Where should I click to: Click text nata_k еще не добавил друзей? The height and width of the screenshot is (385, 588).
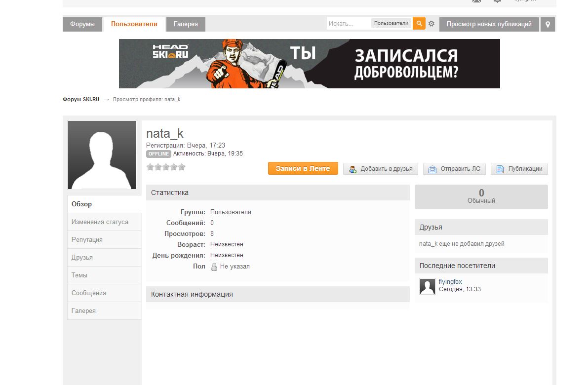point(462,244)
